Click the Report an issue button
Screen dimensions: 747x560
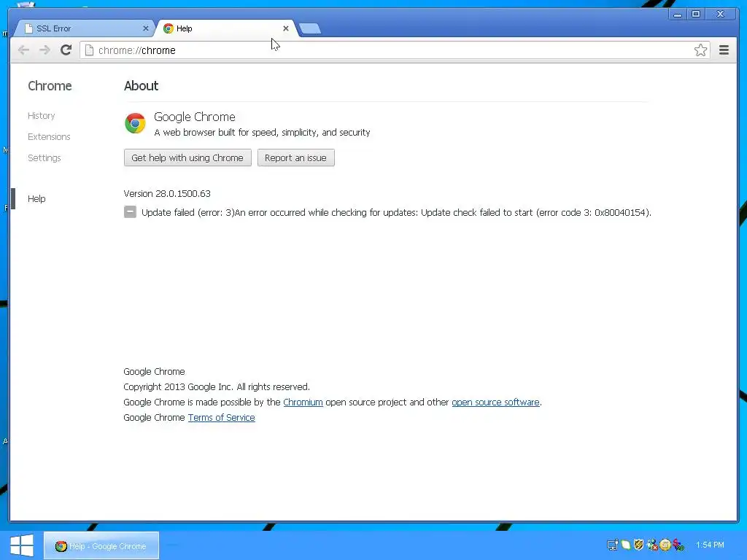click(x=296, y=157)
